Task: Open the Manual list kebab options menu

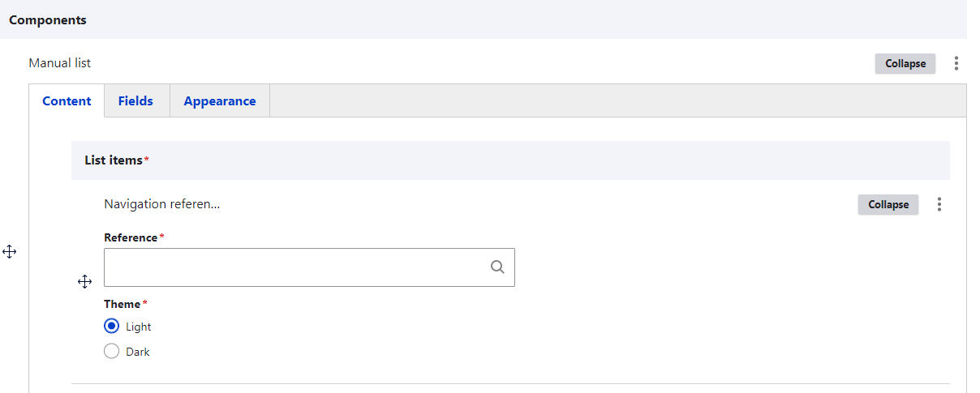Action: tap(956, 63)
